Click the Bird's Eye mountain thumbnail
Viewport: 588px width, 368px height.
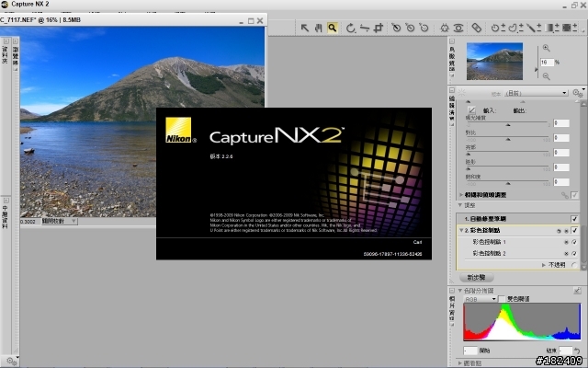click(494, 62)
